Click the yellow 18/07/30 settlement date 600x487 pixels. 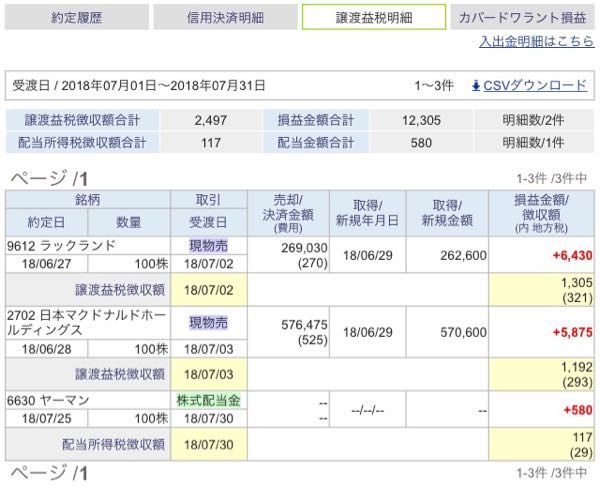(209, 445)
